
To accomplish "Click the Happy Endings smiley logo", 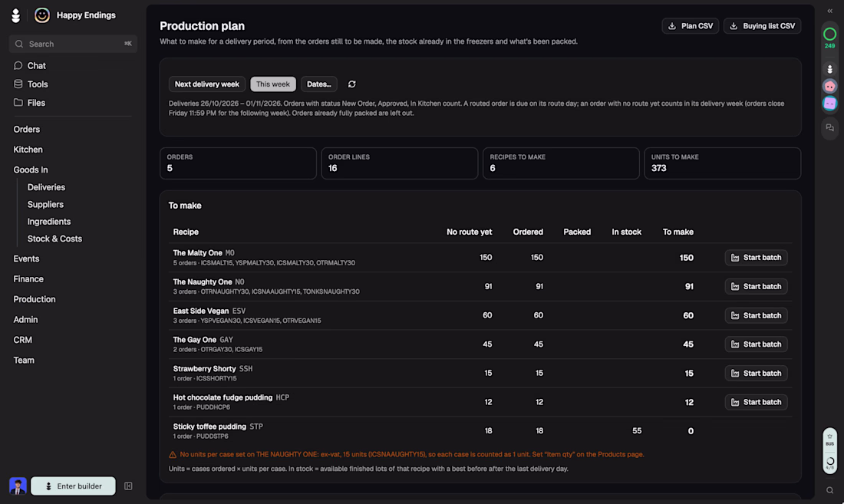I will 42,15.
